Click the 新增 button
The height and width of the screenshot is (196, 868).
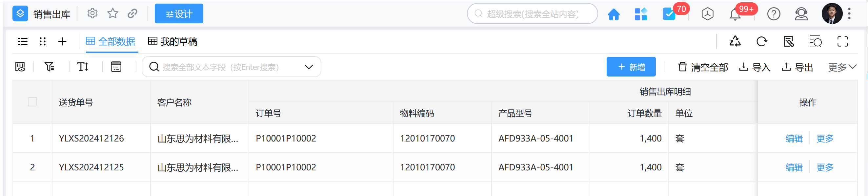(631, 67)
